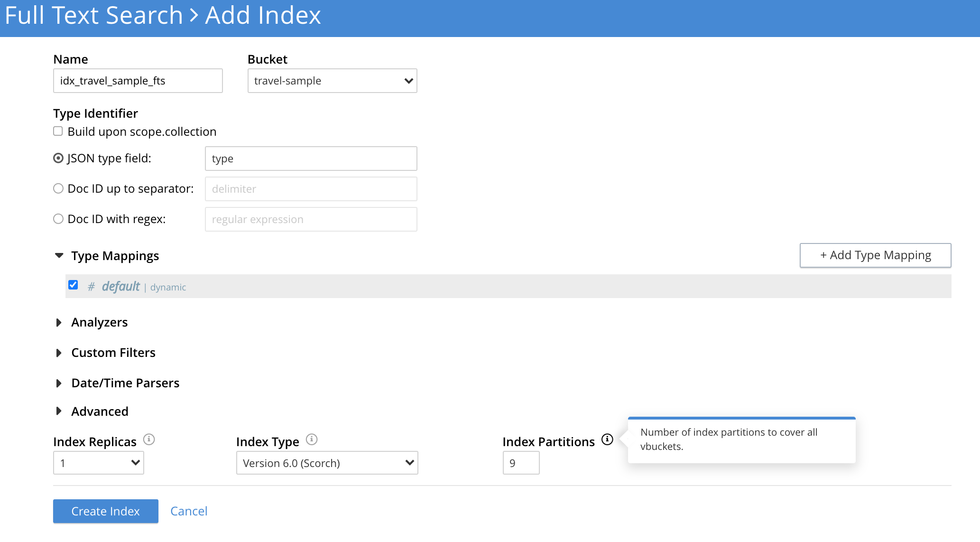This screenshot has width=980, height=542.
Task: Open the Bucket dropdown
Action: tap(332, 81)
